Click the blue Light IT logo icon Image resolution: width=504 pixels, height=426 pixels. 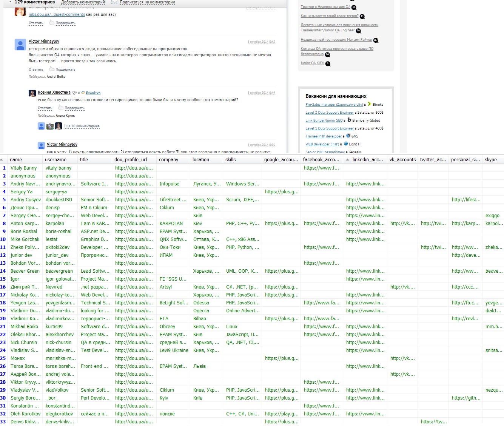click(346, 144)
